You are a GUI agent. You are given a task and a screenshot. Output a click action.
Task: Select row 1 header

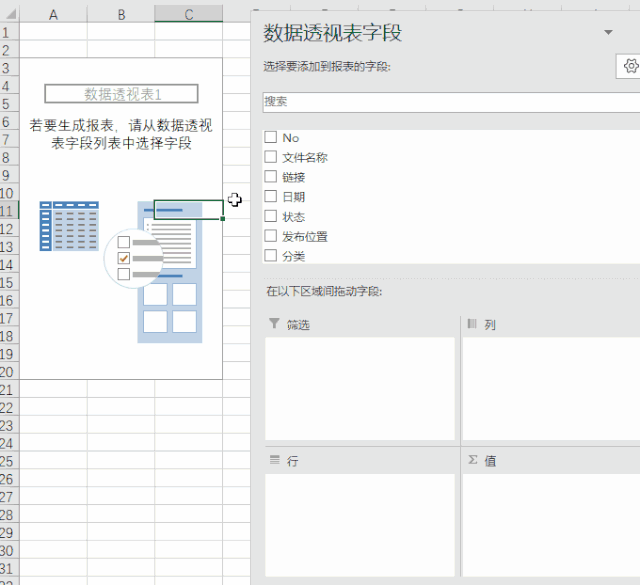pyautogui.click(x=9, y=32)
